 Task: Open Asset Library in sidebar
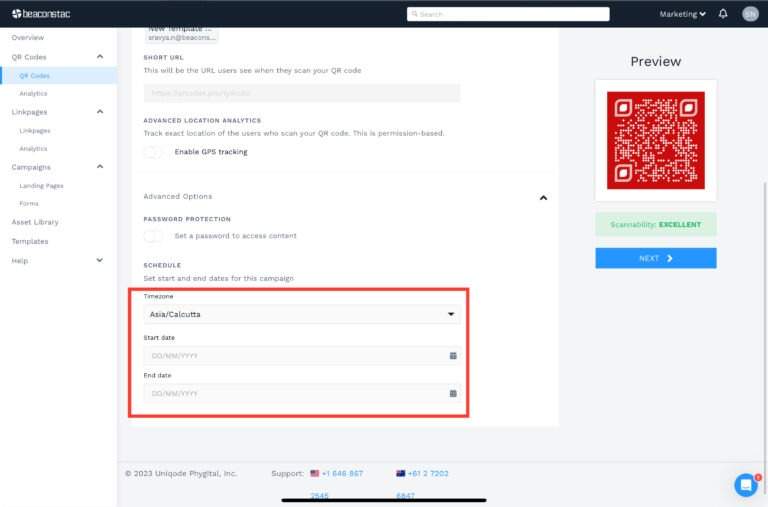click(x=35, y=222)
